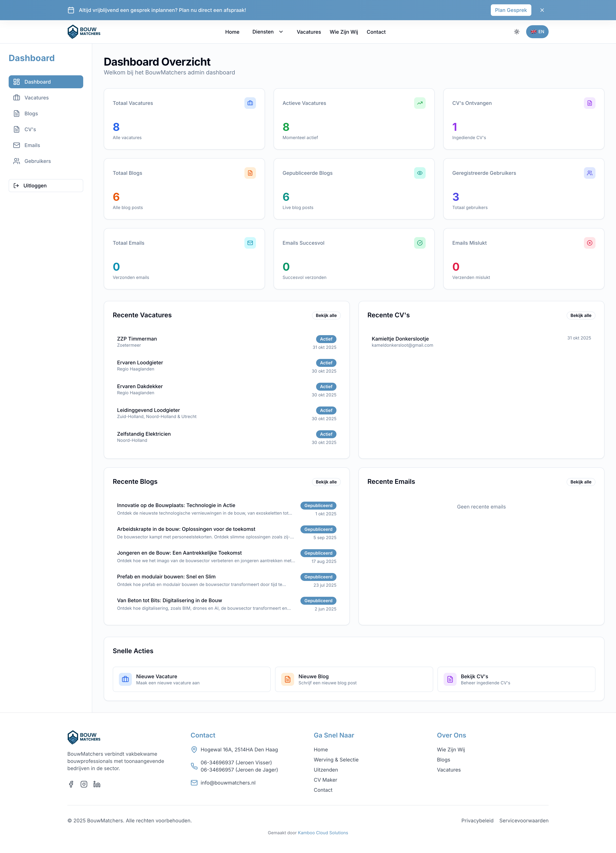Click the envelope icon on Totaal Emails card
This screenshot has width=616, height=853.
click(x=250, y=243)
